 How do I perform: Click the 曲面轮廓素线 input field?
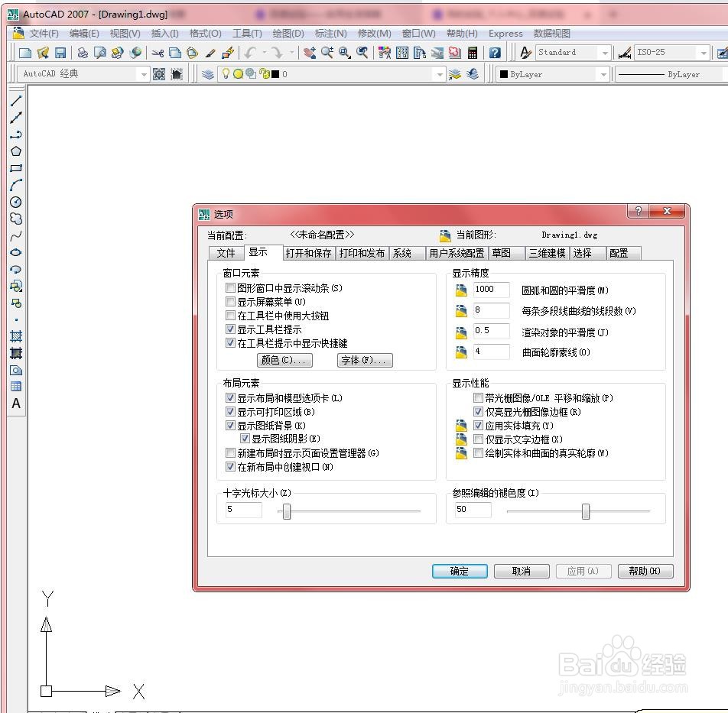tap(491, 352)
